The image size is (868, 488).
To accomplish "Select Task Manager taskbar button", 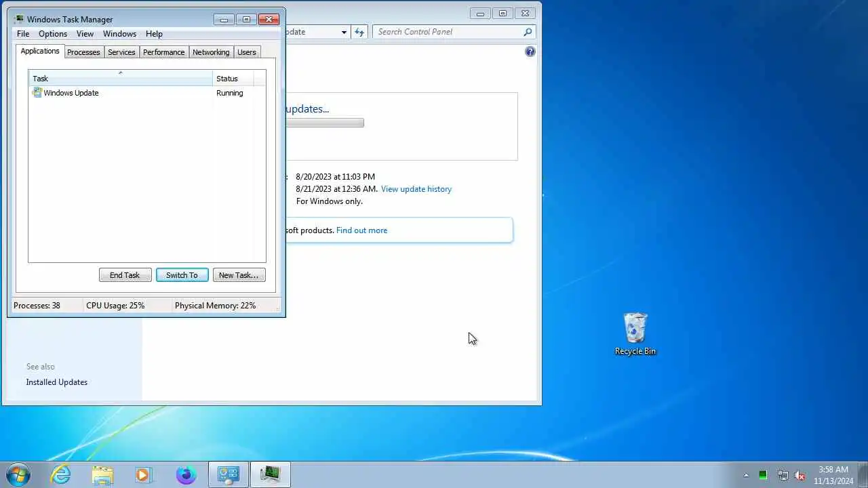I will click(271, 474).
